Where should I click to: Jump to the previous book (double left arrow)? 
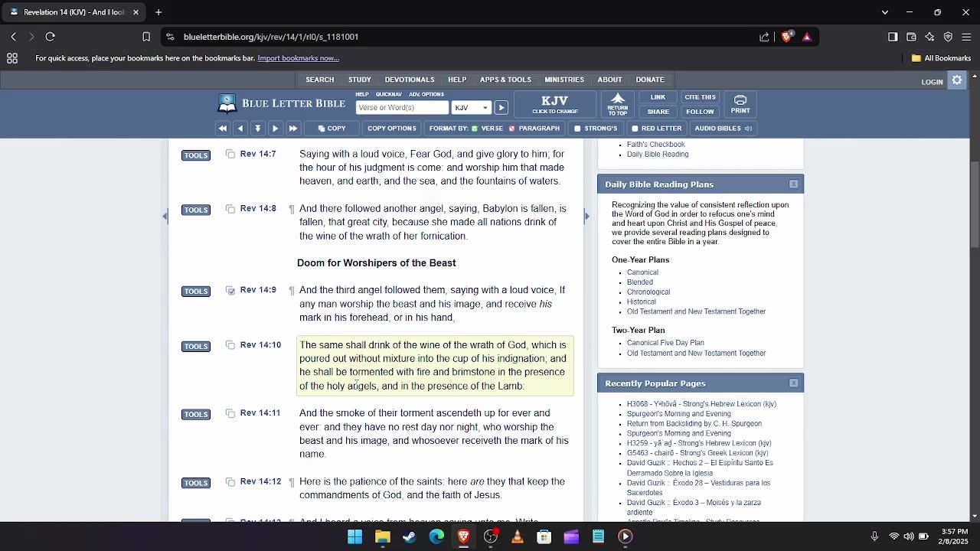[x=223, y=129]
